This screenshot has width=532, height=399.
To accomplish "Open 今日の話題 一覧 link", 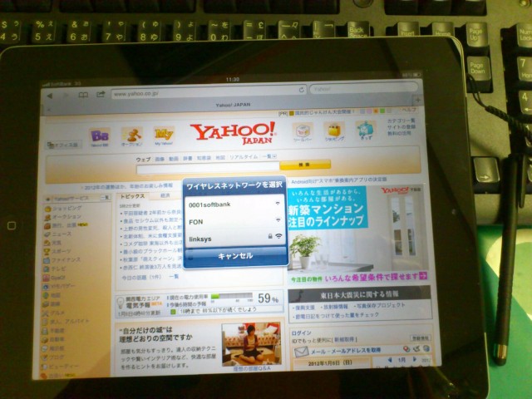I will pyautogui.click(x=174, y=277).
